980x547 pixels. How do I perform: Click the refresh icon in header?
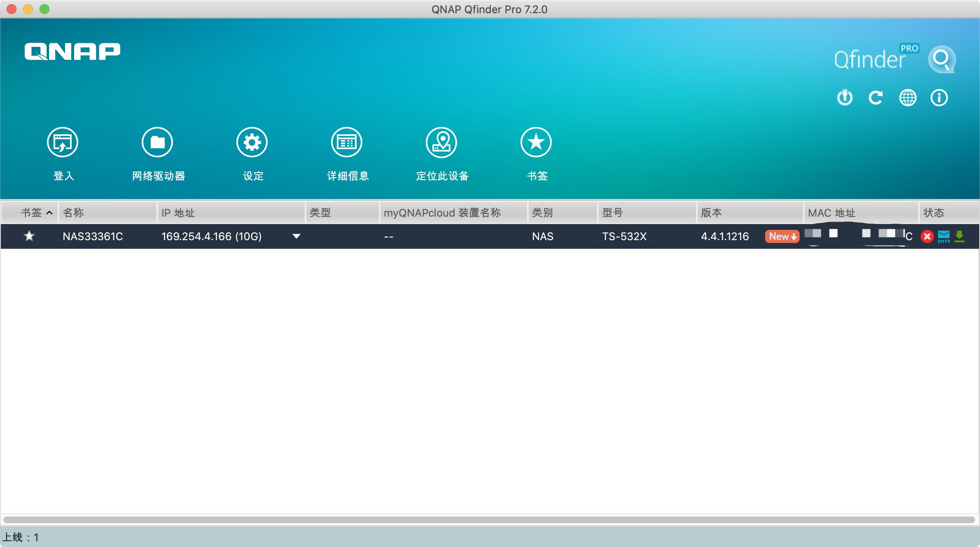click(876, 98)
